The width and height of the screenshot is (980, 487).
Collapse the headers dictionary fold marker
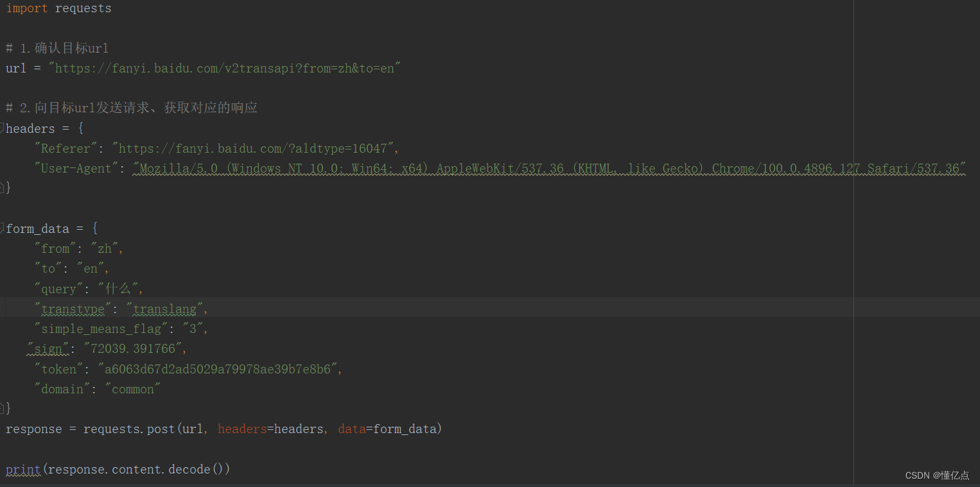[2, 128]
